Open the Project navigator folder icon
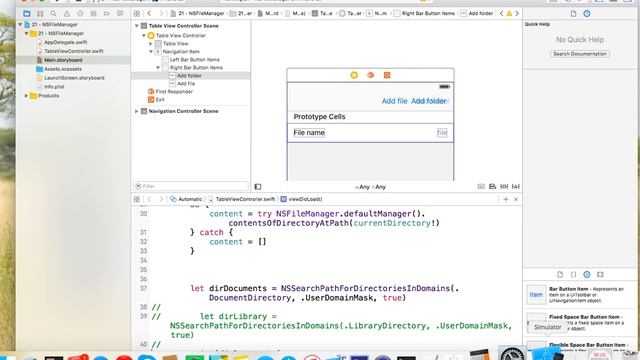Viewport: 640px width, 360px height. [x=27, y=13]
